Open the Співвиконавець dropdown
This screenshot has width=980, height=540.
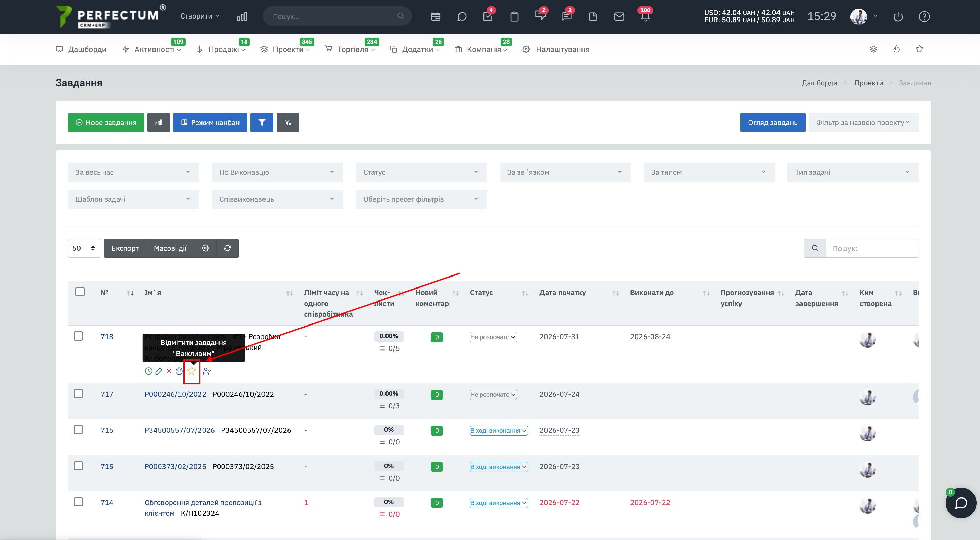pos(277,199)
